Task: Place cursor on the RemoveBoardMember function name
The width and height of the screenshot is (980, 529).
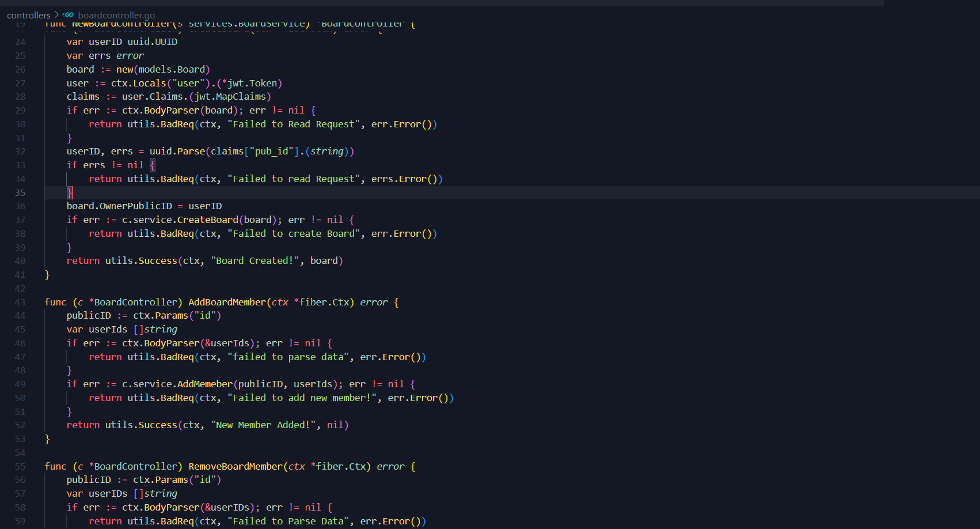Action: (235, 466)
